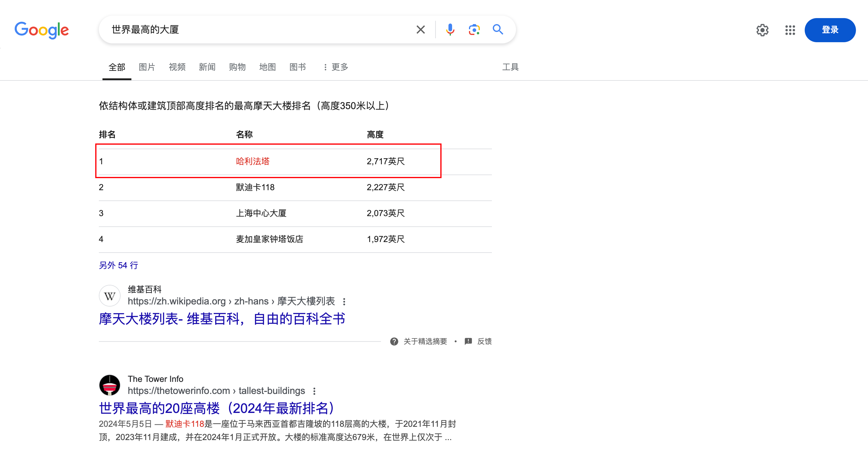Screen dimensions: 868x469
Task: Click 默迪卡118 in the ranking table
Action: [x=255, y=187]
